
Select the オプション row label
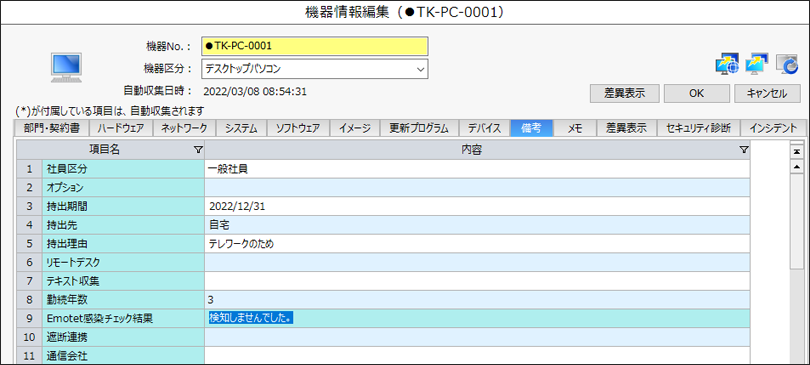tap(123, 187)
